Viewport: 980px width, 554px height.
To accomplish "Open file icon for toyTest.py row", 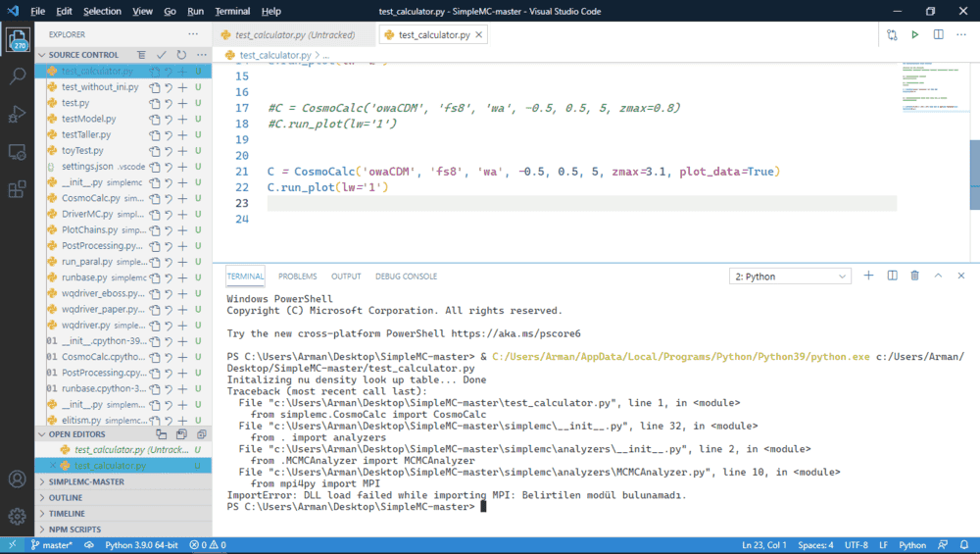I will (x=155, y=151).
